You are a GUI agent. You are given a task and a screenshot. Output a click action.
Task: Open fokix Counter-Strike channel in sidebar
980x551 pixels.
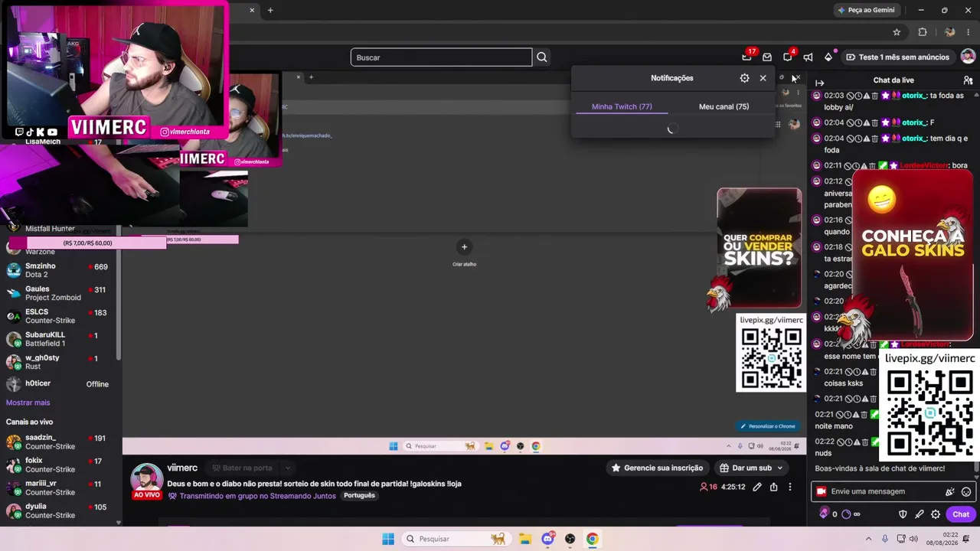point(57,465)
